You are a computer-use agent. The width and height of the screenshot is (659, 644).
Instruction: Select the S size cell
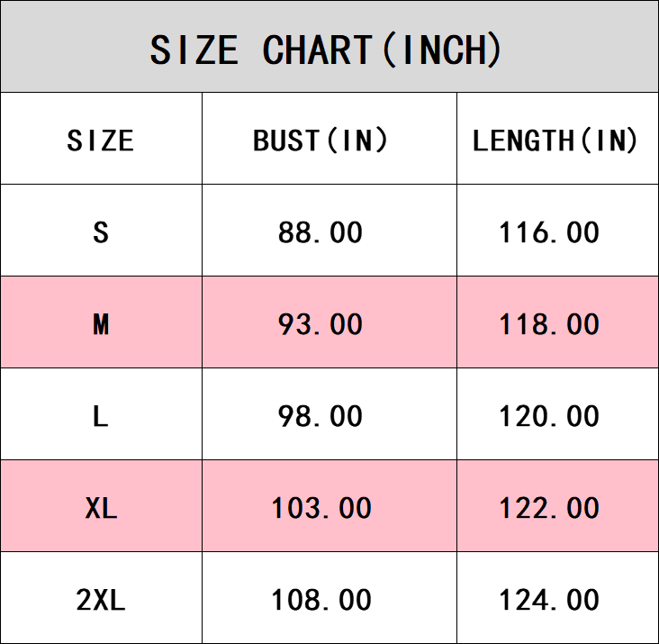101,232
